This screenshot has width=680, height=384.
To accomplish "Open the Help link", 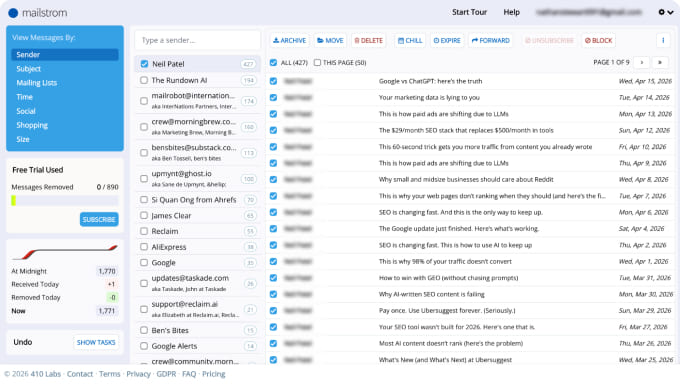I will [x=511, y=12].
